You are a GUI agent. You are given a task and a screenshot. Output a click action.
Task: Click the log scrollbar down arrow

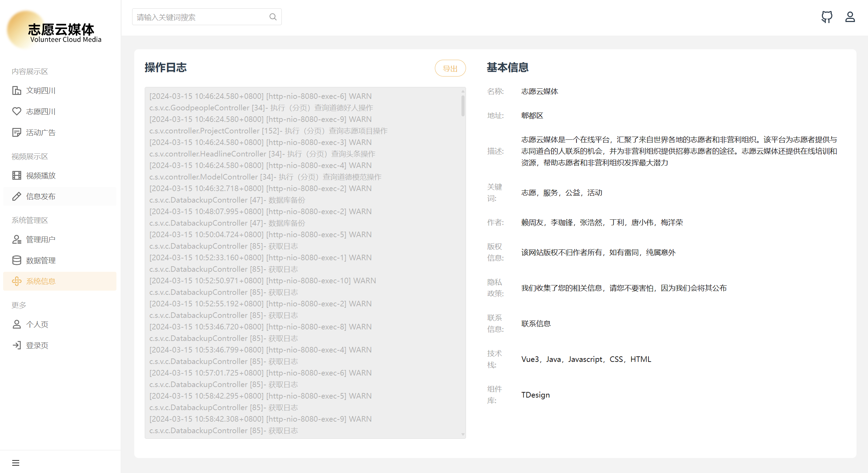(463, 435)
